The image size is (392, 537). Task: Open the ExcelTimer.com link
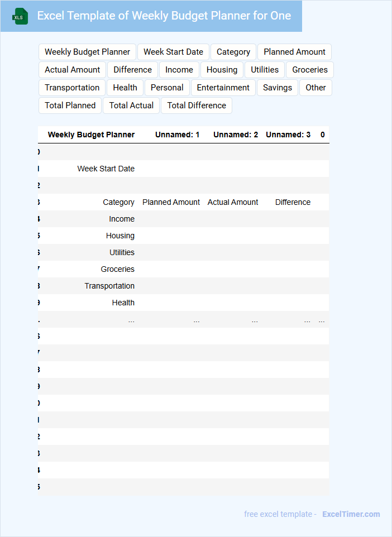coord(351,514)
